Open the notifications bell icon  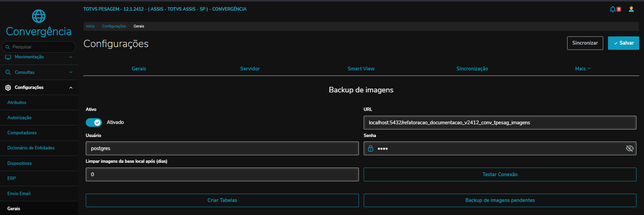[612, 9]
